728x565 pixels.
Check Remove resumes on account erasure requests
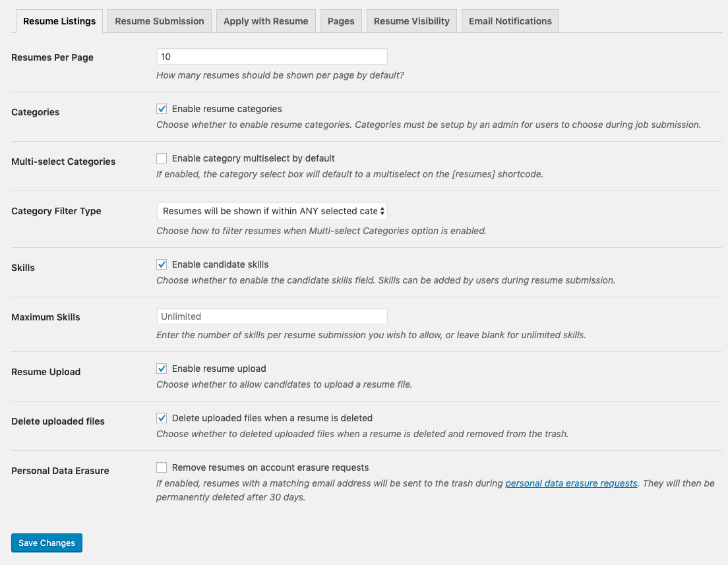tap(162, 467)
